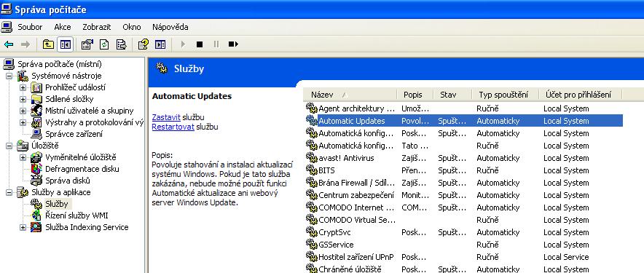Export the list via toolbar icon
644x273 pixels.
pyautogui.click(x=121, y=44)
